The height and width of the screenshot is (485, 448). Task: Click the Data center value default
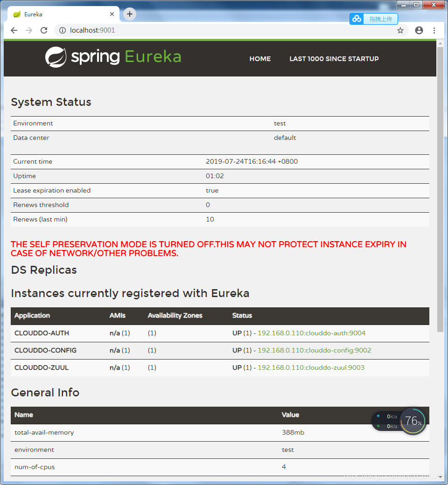click(x=285, y=138)
